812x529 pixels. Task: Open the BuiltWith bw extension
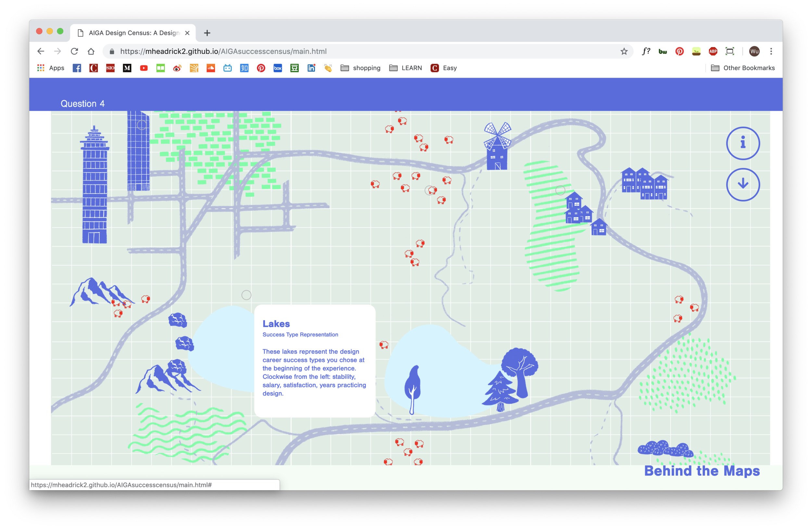tap(663, 51)
